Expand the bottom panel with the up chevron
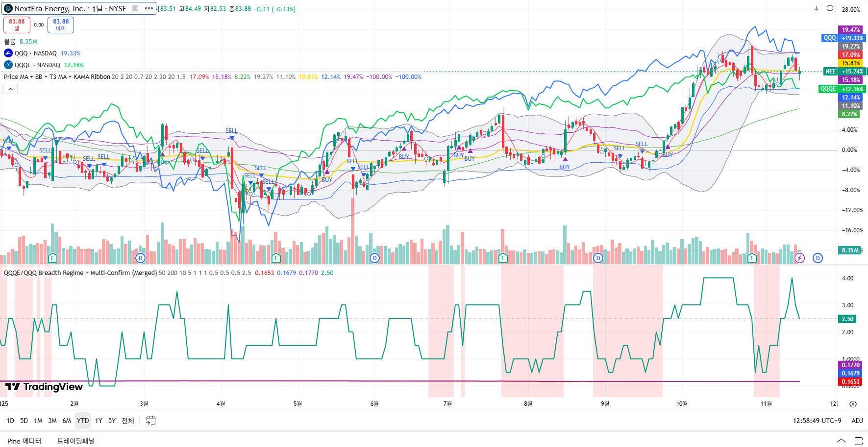The width and height of the screenshot is (868, 447). (841, 441)
